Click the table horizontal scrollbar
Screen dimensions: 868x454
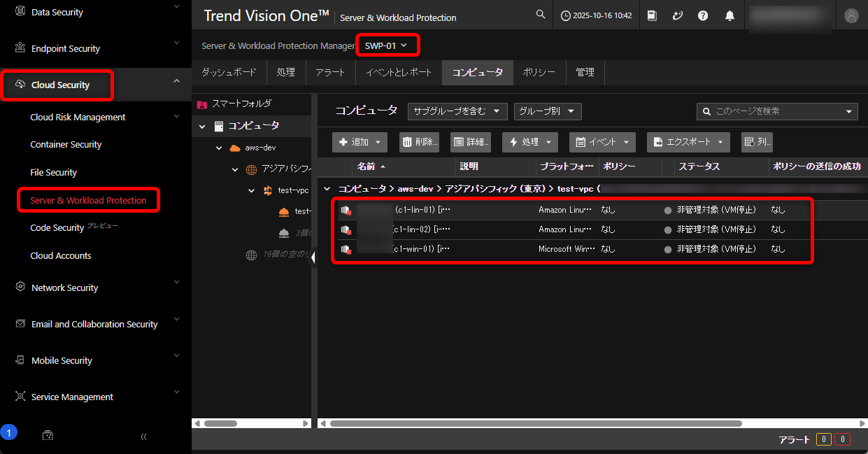[x=535, y=423]
